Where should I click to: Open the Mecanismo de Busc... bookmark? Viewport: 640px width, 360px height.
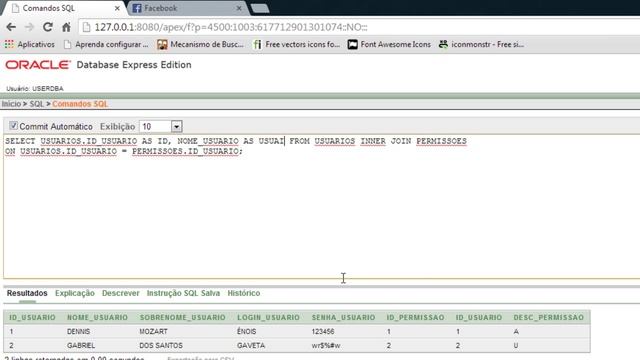[200, 44]
